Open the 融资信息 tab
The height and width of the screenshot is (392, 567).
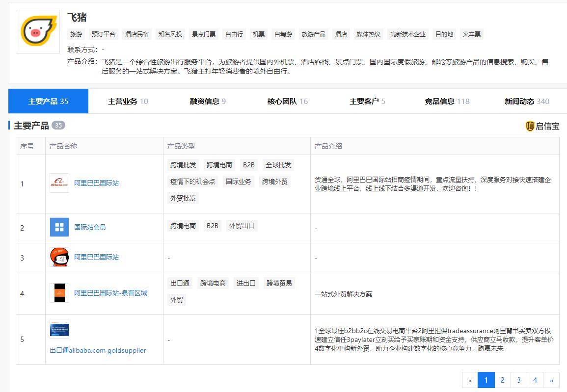click(208, 101)
